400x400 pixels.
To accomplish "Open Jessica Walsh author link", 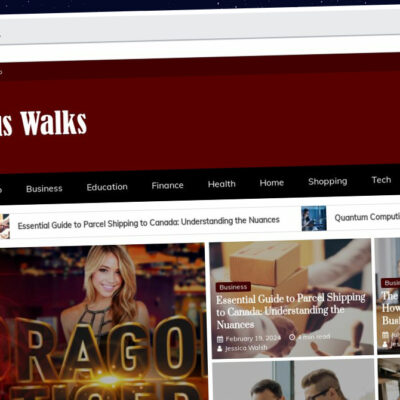I will 246,348.
